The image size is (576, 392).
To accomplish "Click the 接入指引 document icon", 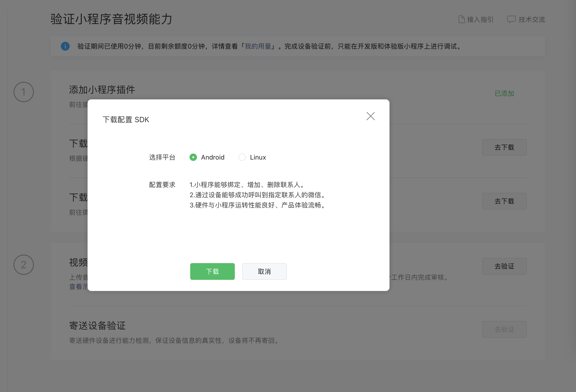I will [x=461, y=19].
